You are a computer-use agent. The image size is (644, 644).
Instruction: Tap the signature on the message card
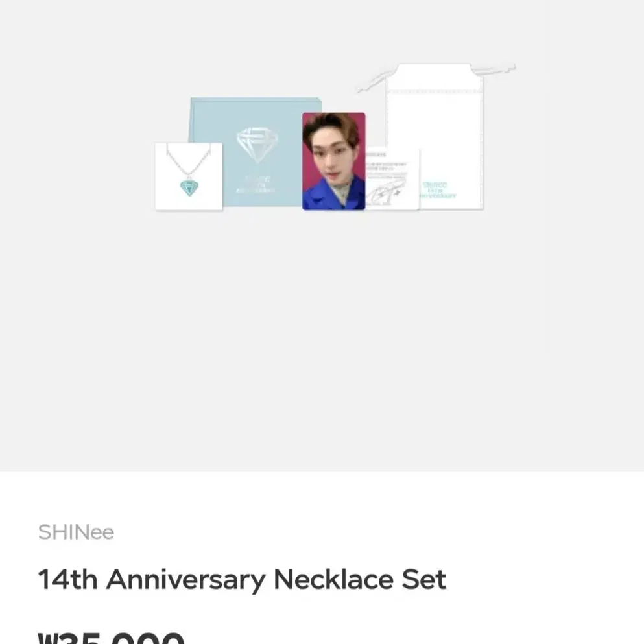pos(386,192)
